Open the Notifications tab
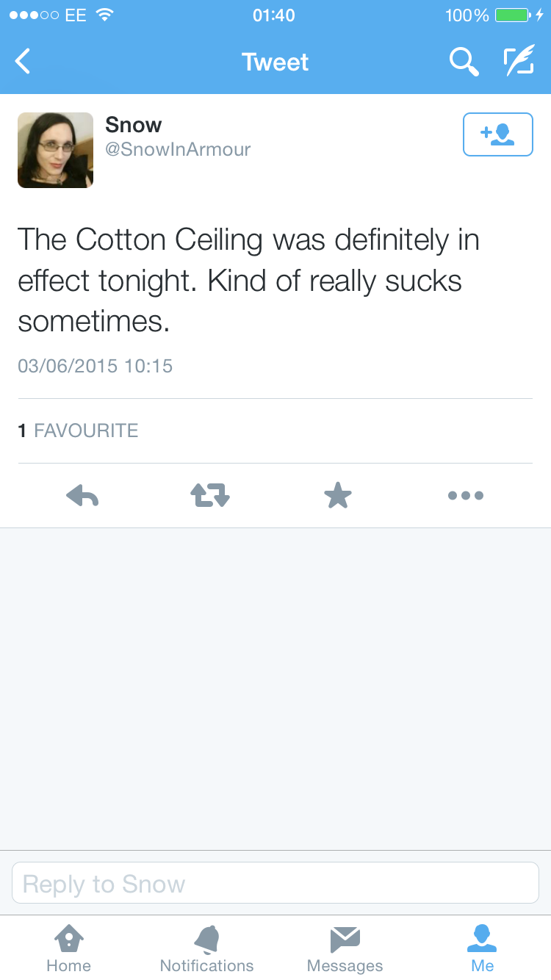This screenshot has height=980, width=551. point(206,948)
